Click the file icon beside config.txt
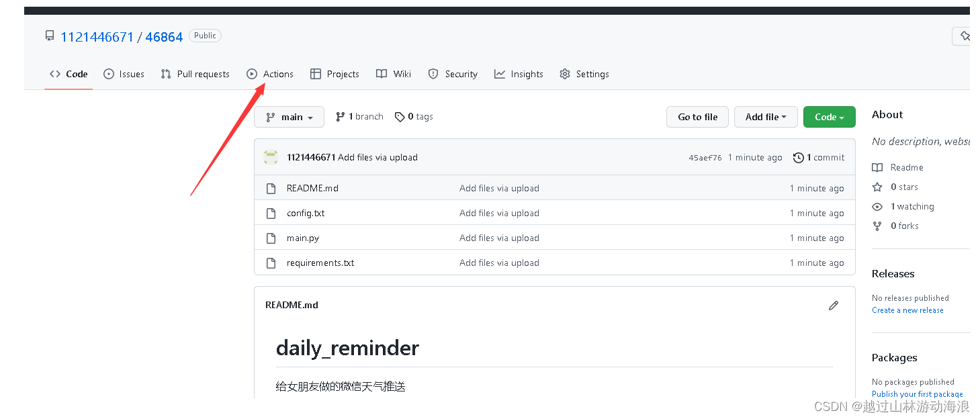This screenshot has height=419, width=980. (x=271, y=214)
